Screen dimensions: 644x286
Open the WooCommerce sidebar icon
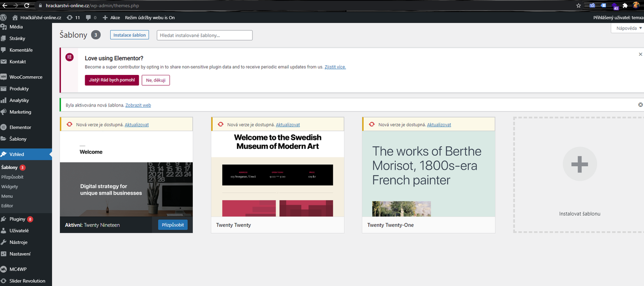pos(4,77)
